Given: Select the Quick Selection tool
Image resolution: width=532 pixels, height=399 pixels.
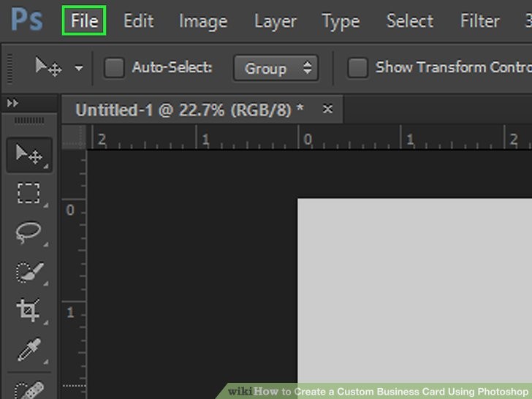Looking at the screenshot, I should (29, 272).
